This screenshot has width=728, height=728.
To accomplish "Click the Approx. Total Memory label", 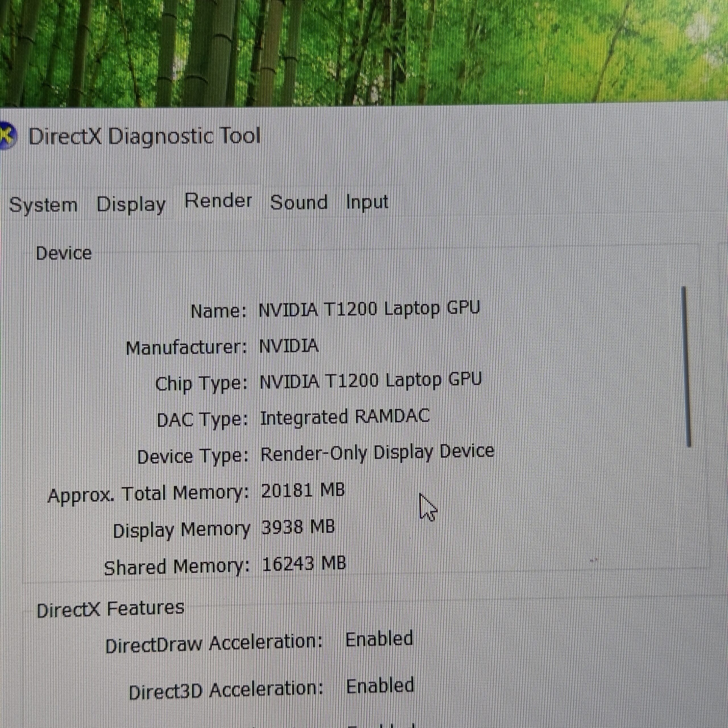I will [x=148, y=494].
